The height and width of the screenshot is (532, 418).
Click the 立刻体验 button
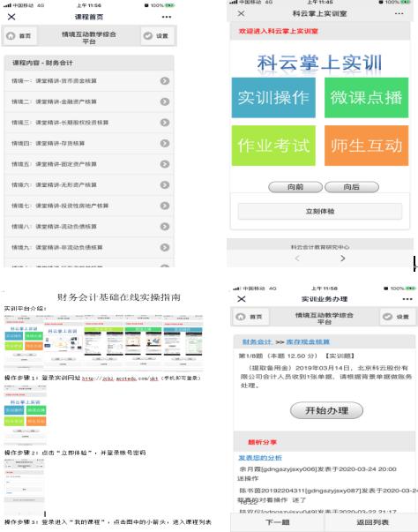[320, 212]
